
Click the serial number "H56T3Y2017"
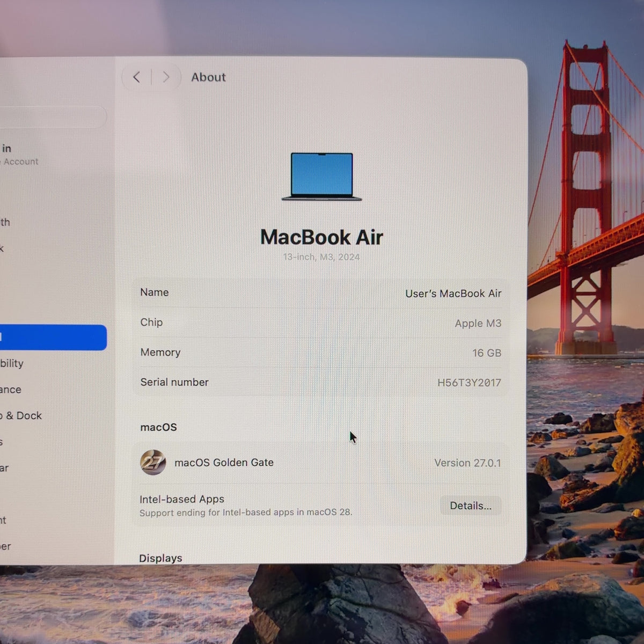point(469,383)
